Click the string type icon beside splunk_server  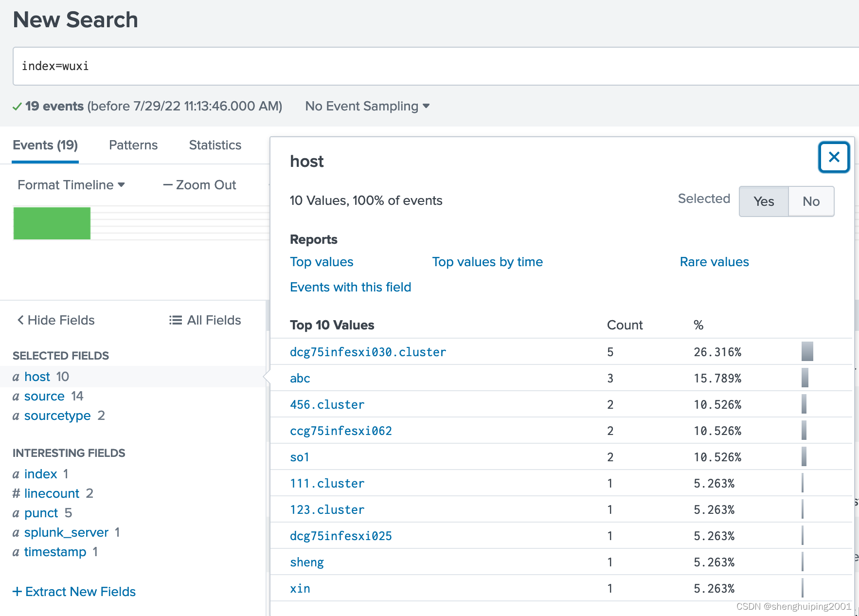(x=16, y=532)
